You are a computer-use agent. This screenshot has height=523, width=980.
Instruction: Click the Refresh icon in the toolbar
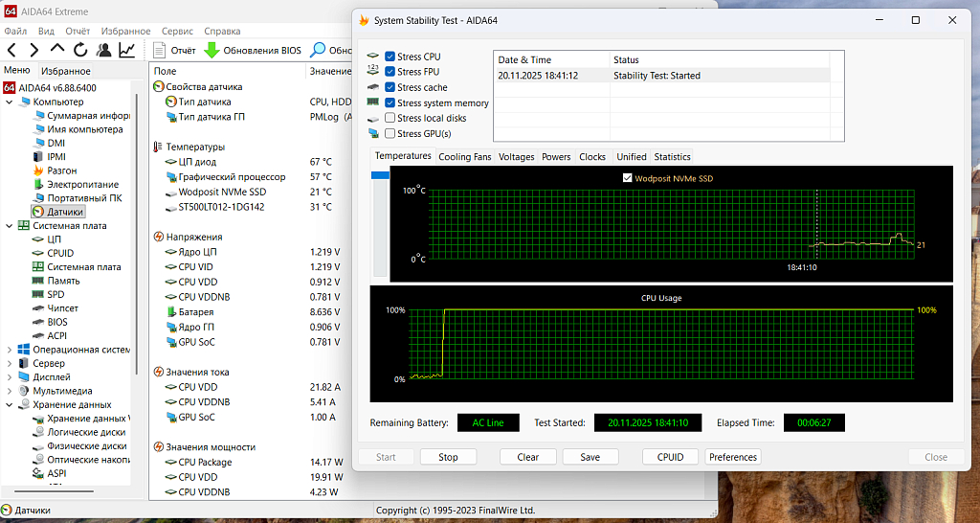[80, 50]
